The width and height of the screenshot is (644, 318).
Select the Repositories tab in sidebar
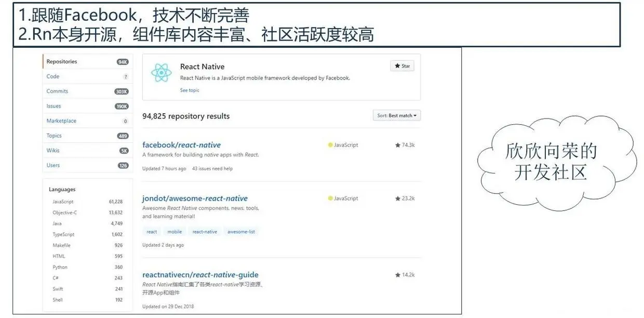coord(87,62)
